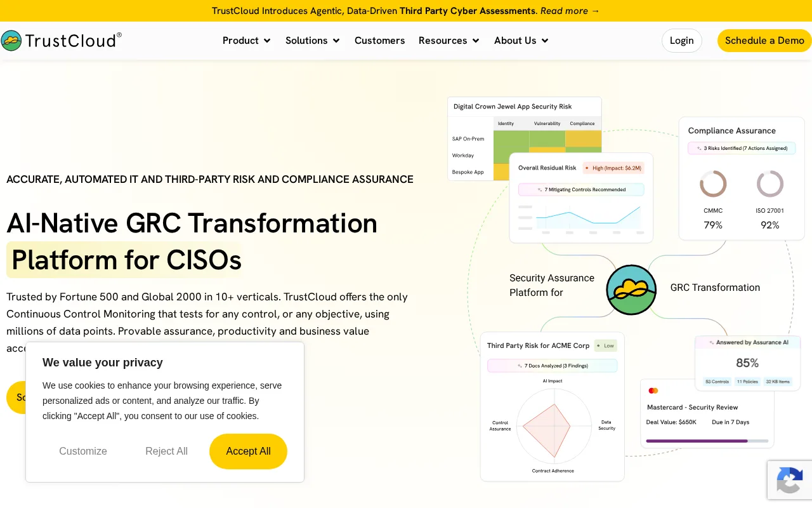Click Reject All in the cookie dialog
This screenshot has height=508, width=812.
point(166,451)
